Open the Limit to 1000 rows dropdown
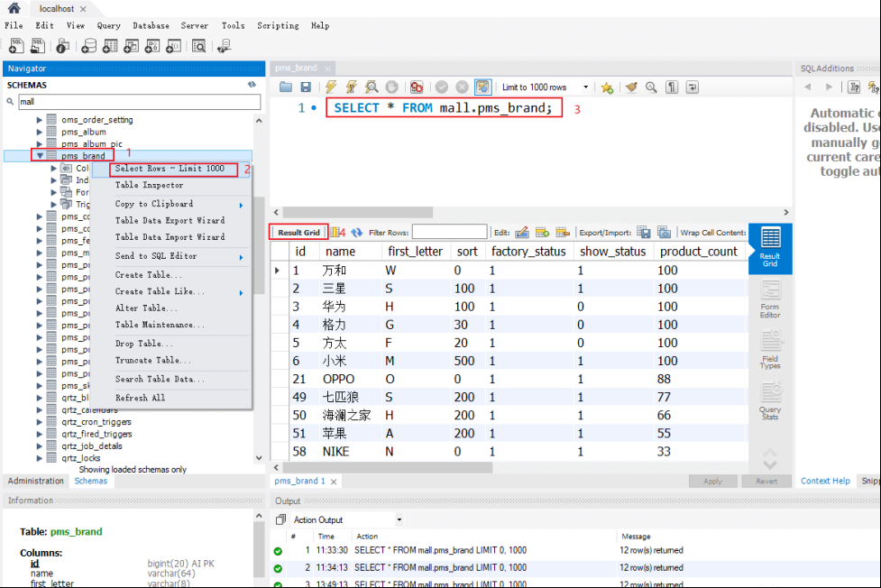The height and width of the screenshot is (588, 881). 585,87
